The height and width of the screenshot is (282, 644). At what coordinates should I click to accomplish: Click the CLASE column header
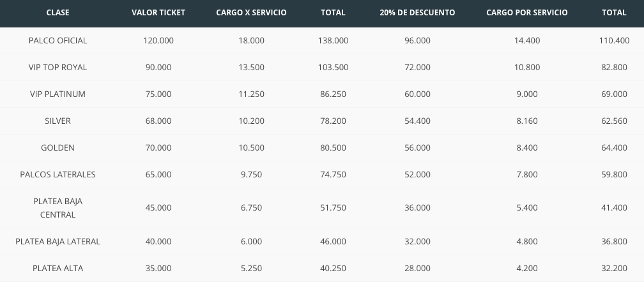[58, 13]
